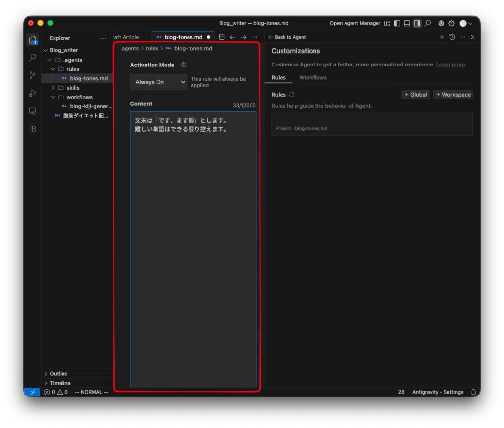The height and width of the screenshot is (428, 504).
Task: Open the Search view in activity bar
Action: pos(32,58)
